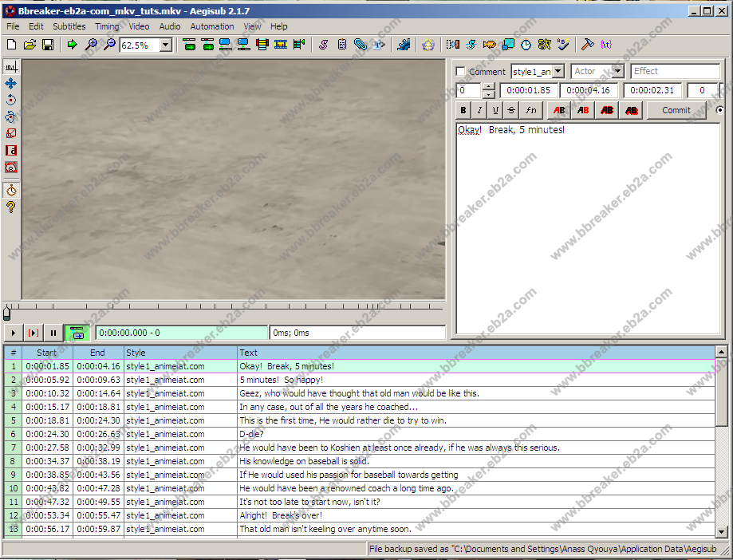Click the help question mark tool icon
Image resolution: width=733 pixels, height=560 pixels.
(11, 207)
